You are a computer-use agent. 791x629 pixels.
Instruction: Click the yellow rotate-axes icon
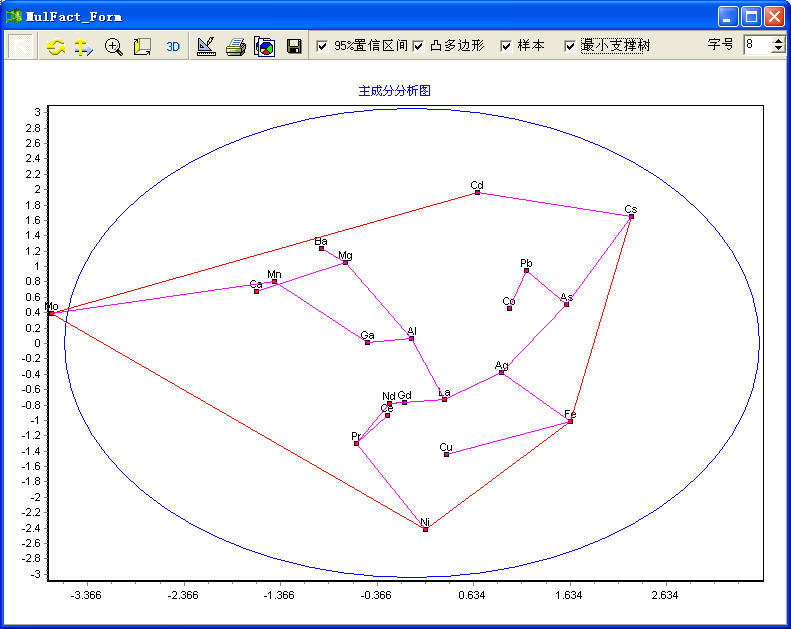(142, 47)
